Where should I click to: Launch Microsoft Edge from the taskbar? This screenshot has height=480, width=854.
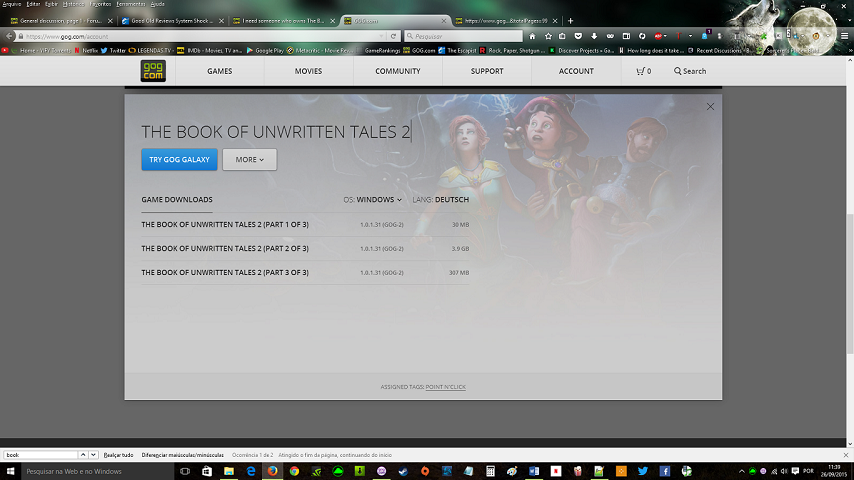click(x=251, y=471)
